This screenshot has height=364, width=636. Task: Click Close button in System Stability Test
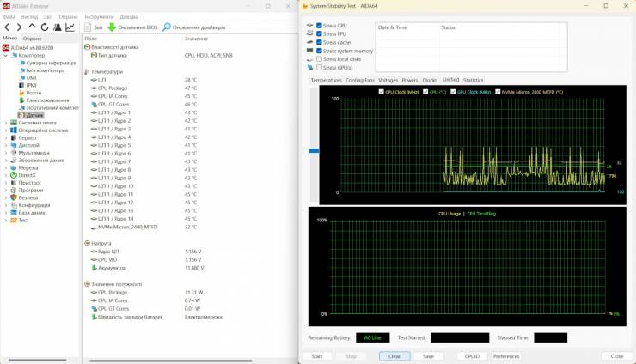[x=617, y=356]
